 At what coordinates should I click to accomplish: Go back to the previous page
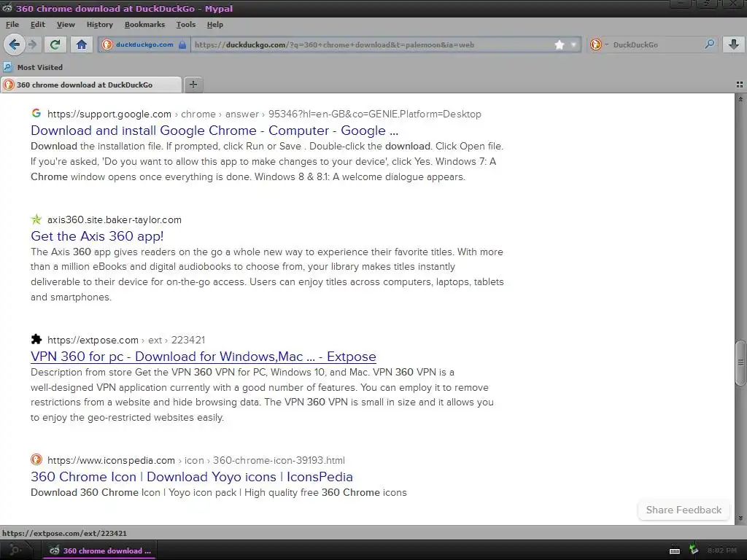[x=15, y=44]
